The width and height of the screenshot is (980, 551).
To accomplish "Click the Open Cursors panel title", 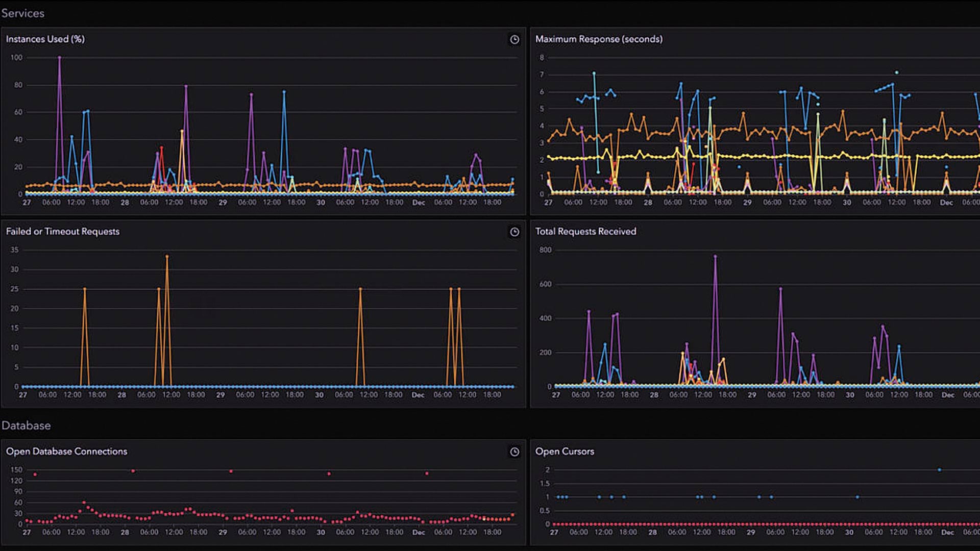I will (x=565, y=452).
